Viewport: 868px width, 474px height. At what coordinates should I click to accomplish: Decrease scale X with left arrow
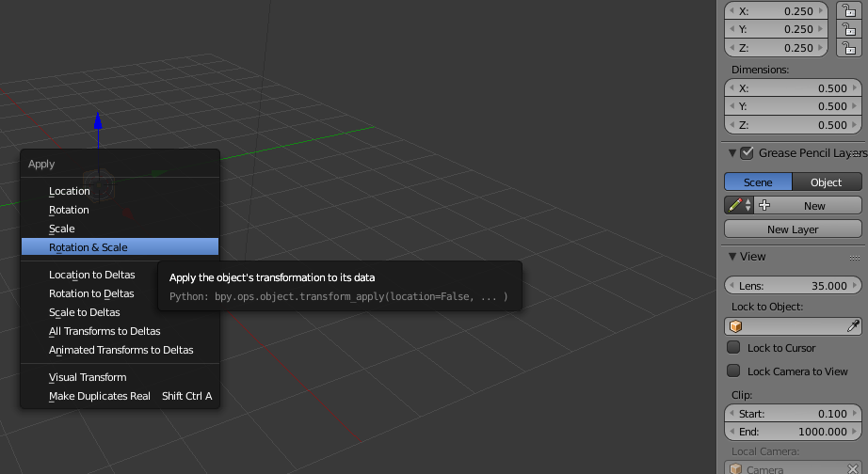coord(731,10)
